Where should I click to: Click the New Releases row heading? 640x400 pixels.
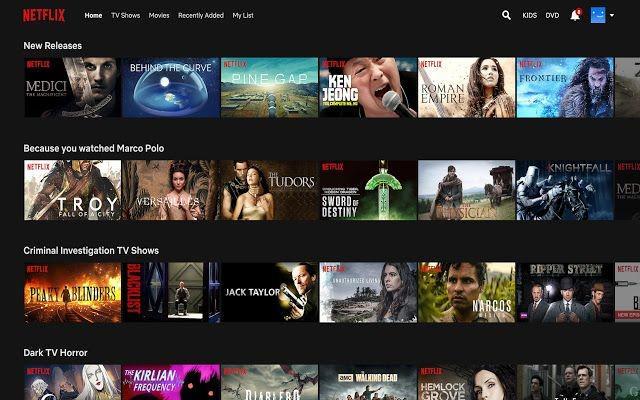point(53,46)
